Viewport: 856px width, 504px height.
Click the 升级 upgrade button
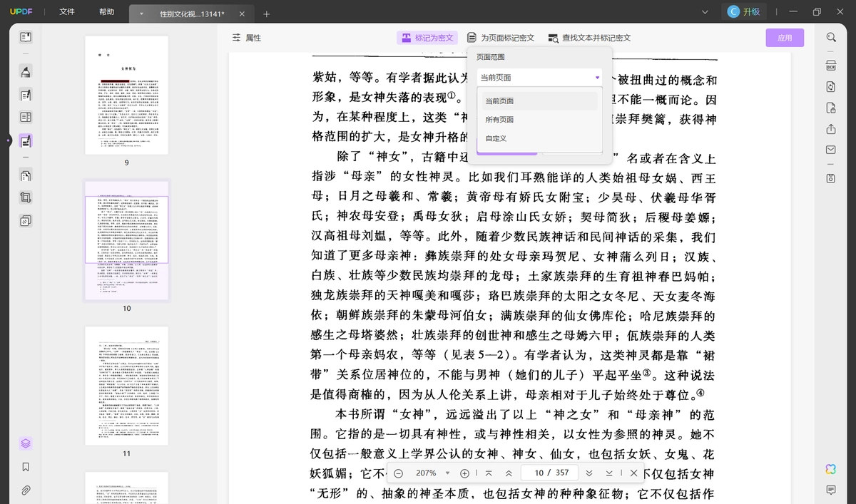[x=743, y=11]
